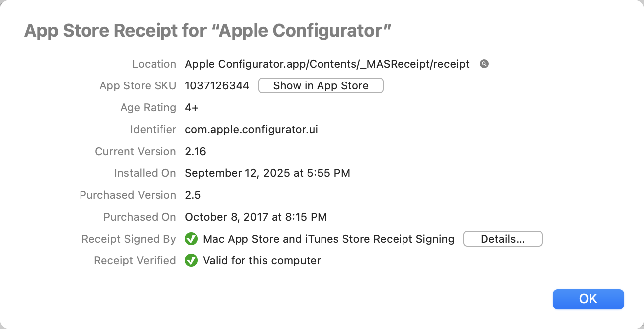This screenshot has height=329, width=644.
Task: Select the Mac App Store Receipt Signing text
Action: coord(328,239)
